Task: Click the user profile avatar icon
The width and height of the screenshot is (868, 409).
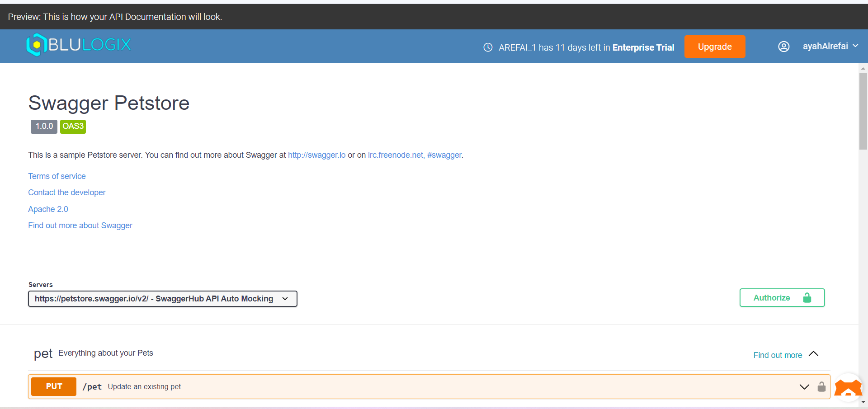Action: coord(783,47)
